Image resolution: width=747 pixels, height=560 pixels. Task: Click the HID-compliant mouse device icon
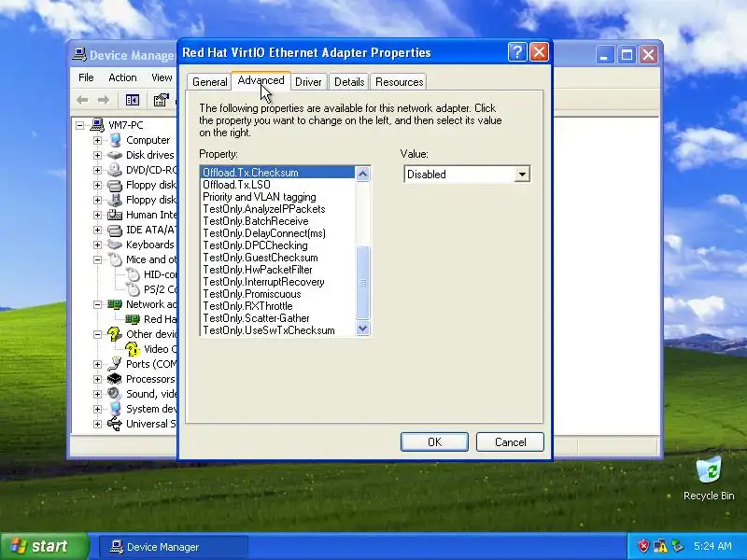coord(133,274)
